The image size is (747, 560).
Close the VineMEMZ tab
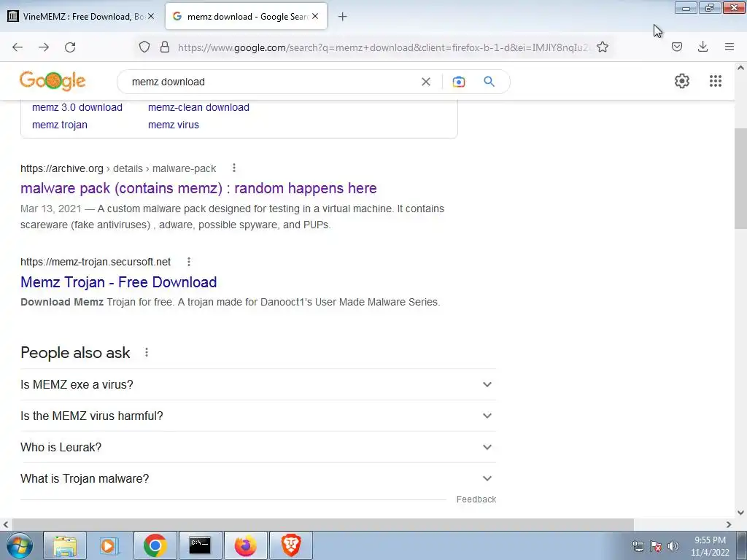point(150,16)
